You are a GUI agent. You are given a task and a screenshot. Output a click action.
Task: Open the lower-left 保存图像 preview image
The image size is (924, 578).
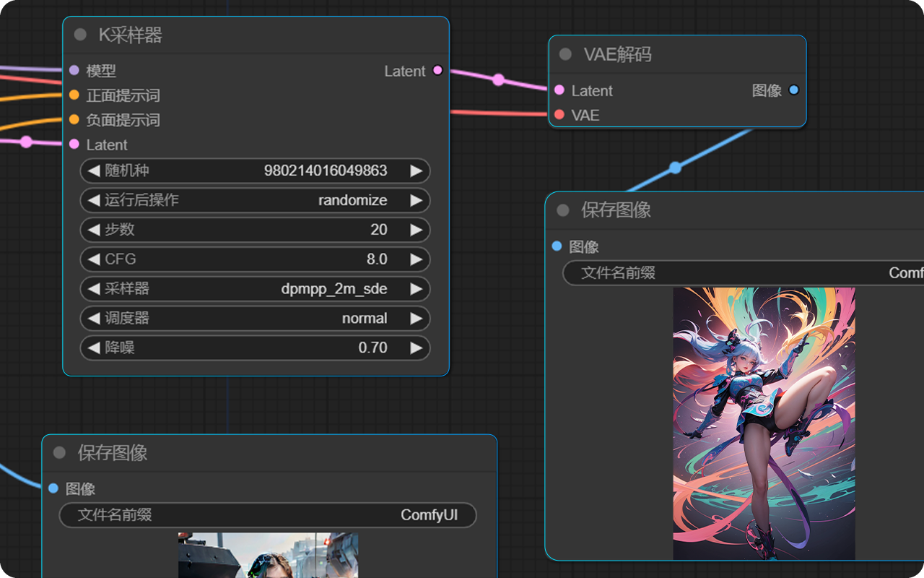(269, 555)
